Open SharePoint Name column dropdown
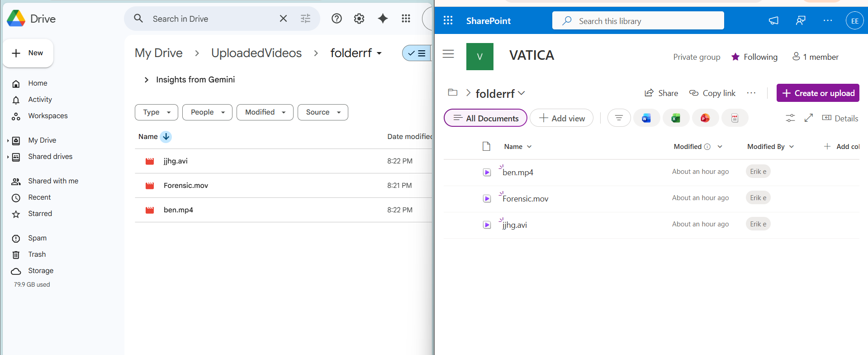 click(529, 147)
